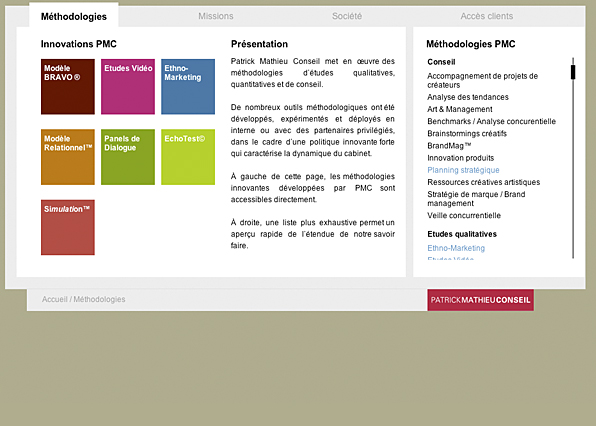Open the Modèle Relationnel orange tile
596x426 pixels.
68,157
